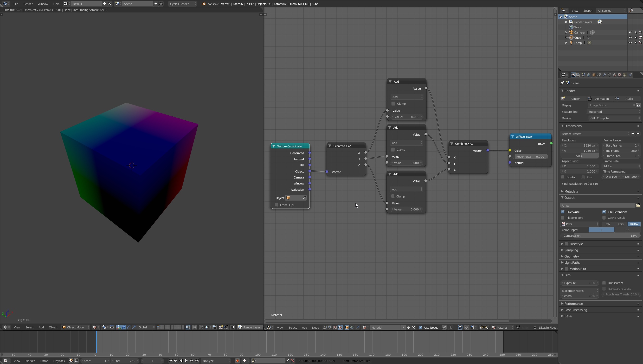Click the pin icon next to Scene
Screen dimensions: 643x364
pos(563,83)
